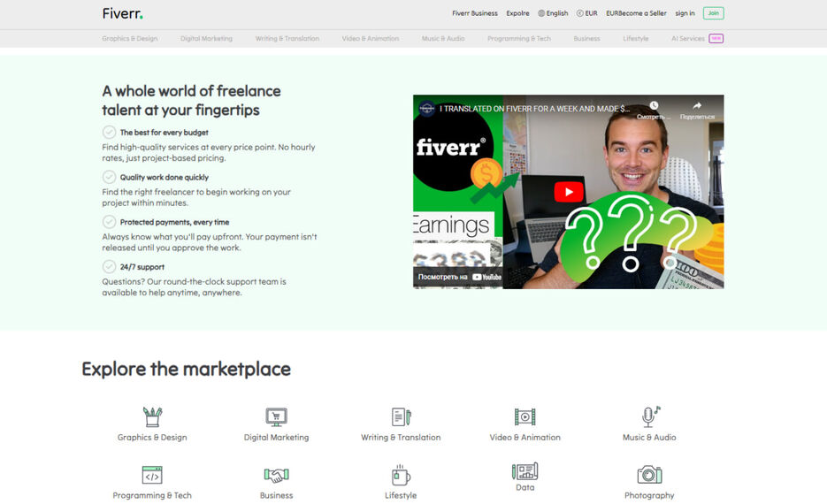Click the Fiverr logo
The image size is (827, 504).
click(122, 13)
